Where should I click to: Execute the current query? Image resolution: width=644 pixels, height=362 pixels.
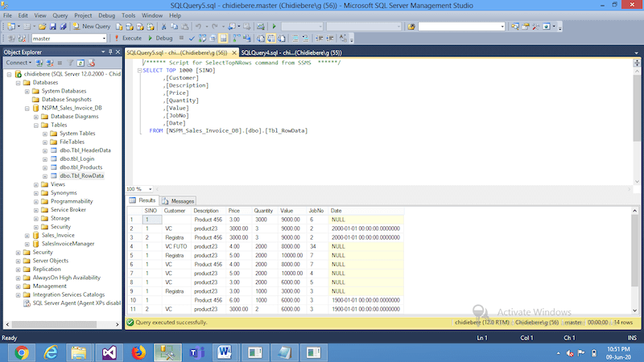(x=128, y=38)
